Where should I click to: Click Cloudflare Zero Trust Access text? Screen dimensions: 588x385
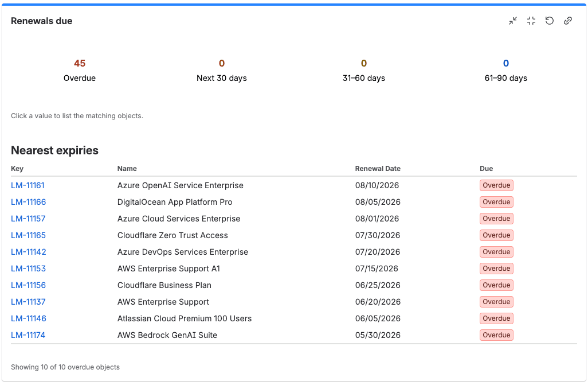pos(173,235)
